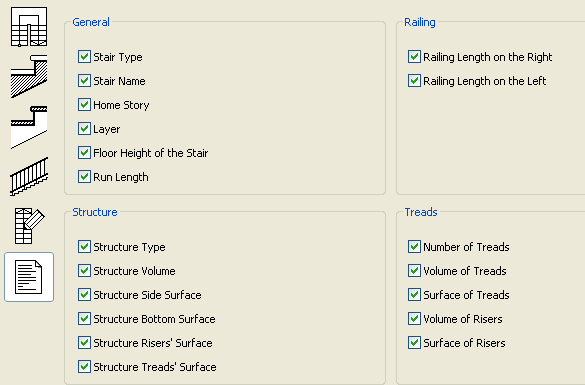Toggle Railing Length on the Left
The image size is (585, 385).
pos(414,81)
